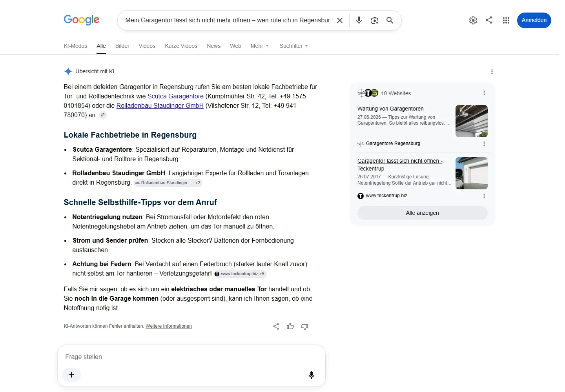Click the Strom und Sender prüfen text

tap(110, 240)
